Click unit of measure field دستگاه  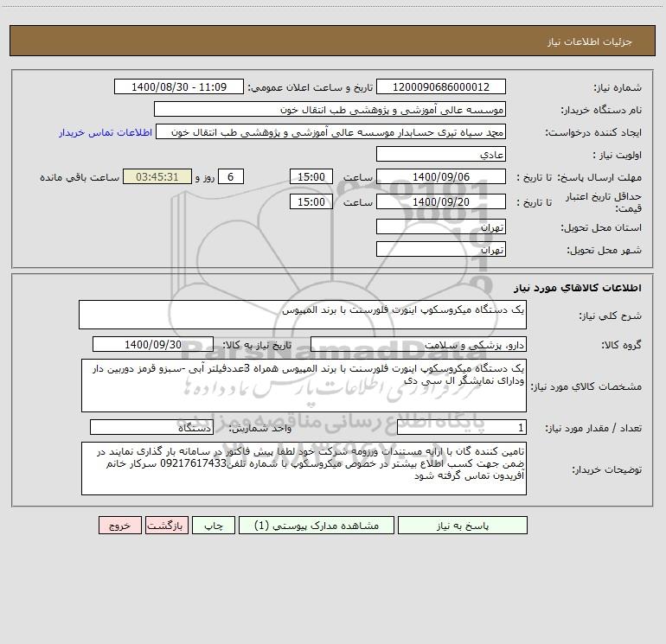[151, 427]
